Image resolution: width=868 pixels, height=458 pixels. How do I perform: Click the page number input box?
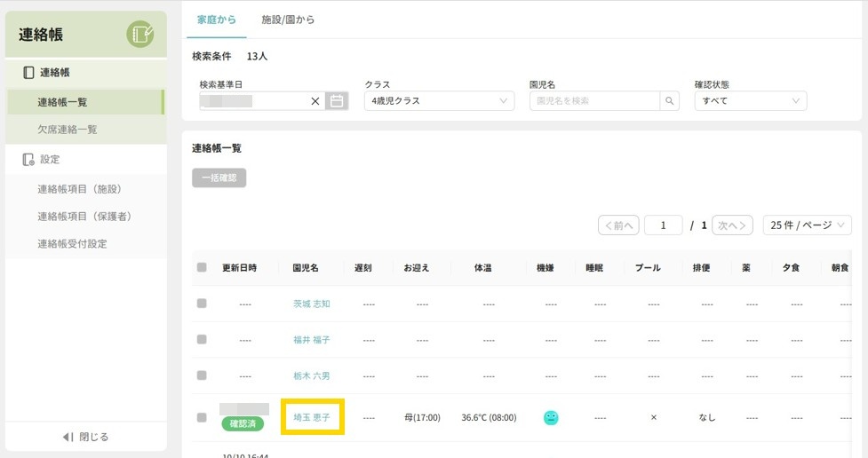pos(663,225)
